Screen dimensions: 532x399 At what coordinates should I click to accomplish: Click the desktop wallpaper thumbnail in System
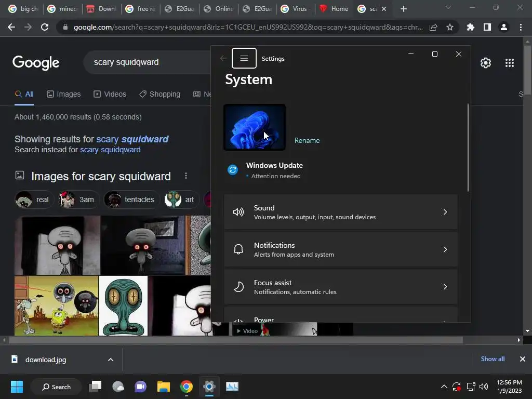pos(255,127)
